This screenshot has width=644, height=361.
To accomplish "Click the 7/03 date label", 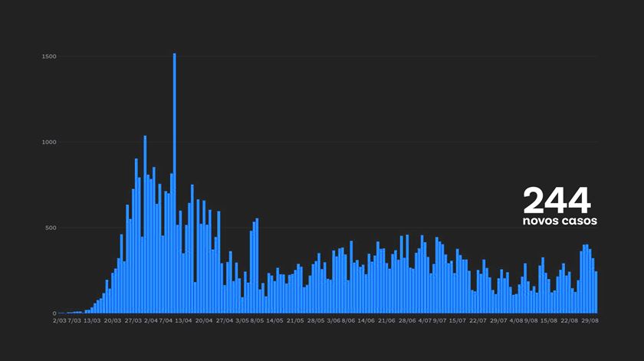I will pyautogui.click(x=74, y=320).
